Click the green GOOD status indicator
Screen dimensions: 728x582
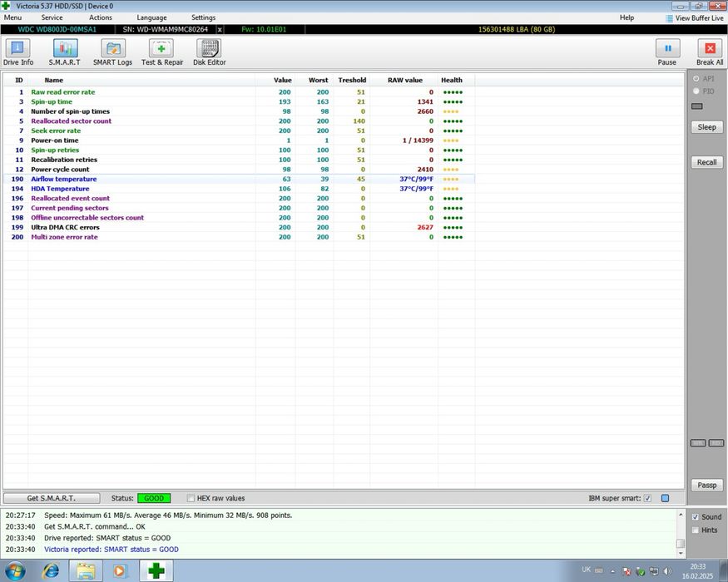point(154,498)
